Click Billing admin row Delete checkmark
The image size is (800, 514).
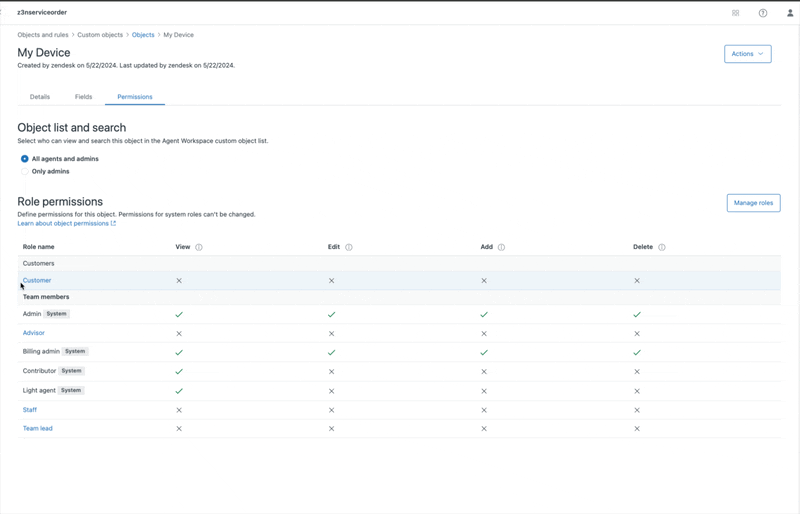[x=637, y=352]
